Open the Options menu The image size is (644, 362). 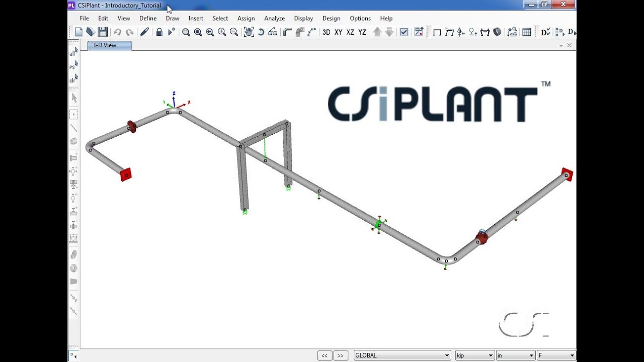(360, 18)
